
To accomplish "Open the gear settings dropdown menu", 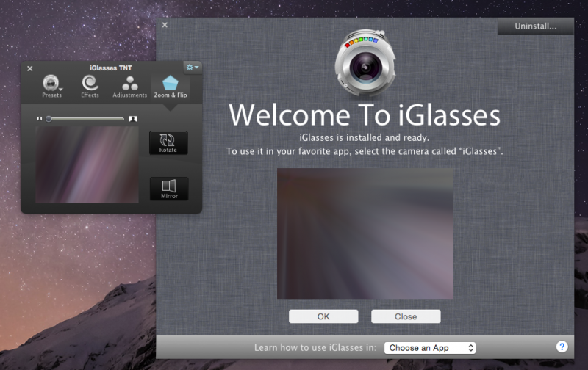I will (193, 67).
